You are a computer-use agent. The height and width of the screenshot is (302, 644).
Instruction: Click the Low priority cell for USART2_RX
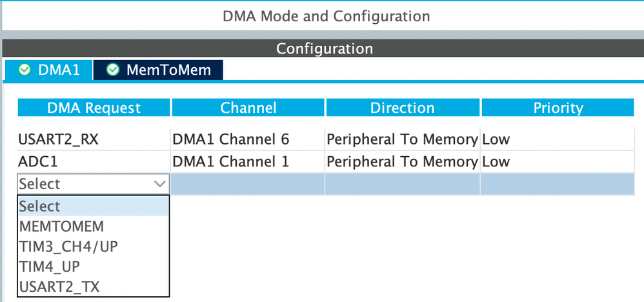[x=496, y=138]
